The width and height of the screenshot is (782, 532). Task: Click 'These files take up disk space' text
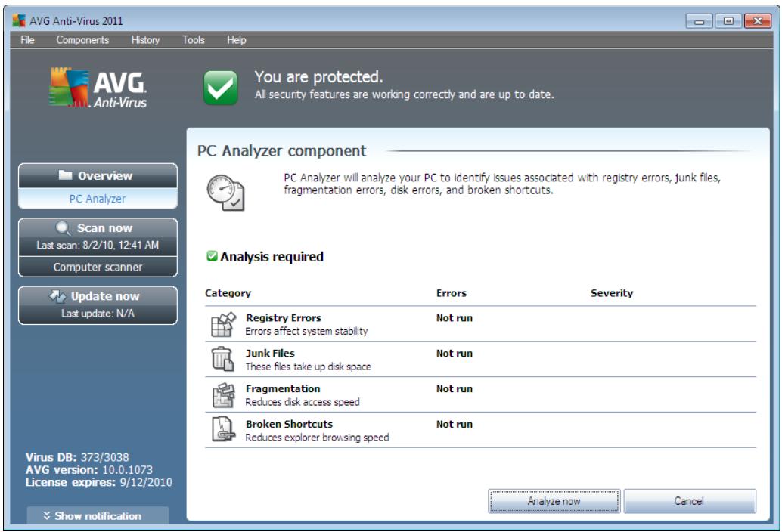click(x=309, y=367)
